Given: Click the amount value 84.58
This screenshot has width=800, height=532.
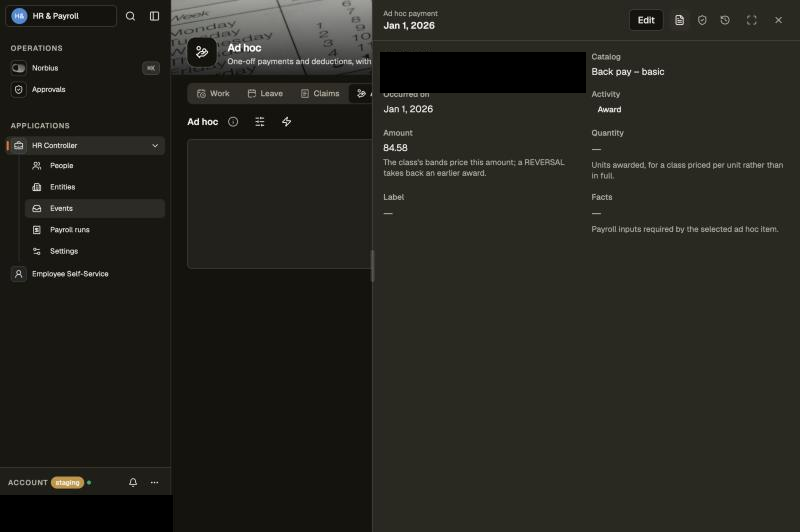Looking at the screenshot, I should coord(395,148).
